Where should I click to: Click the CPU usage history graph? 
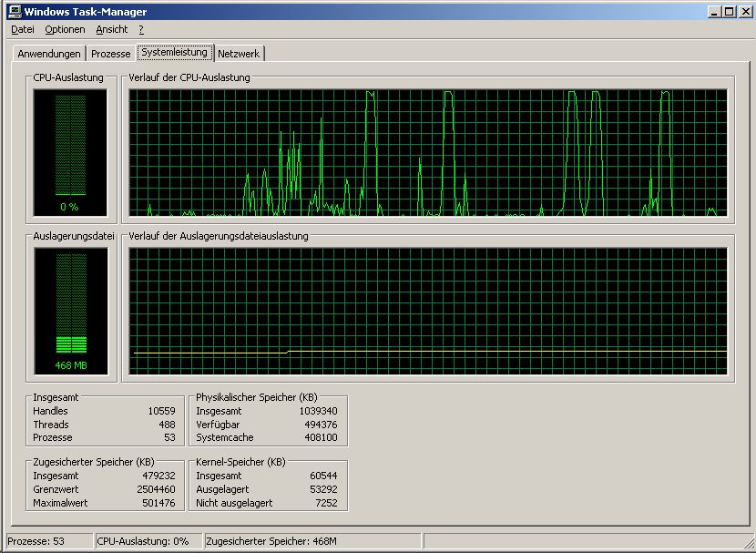click(428, 152)
